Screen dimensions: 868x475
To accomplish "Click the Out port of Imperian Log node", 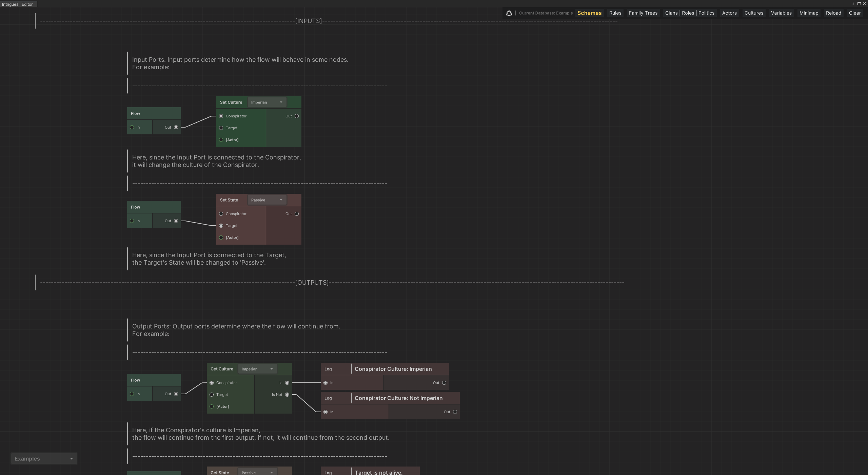I will (444, 383).
